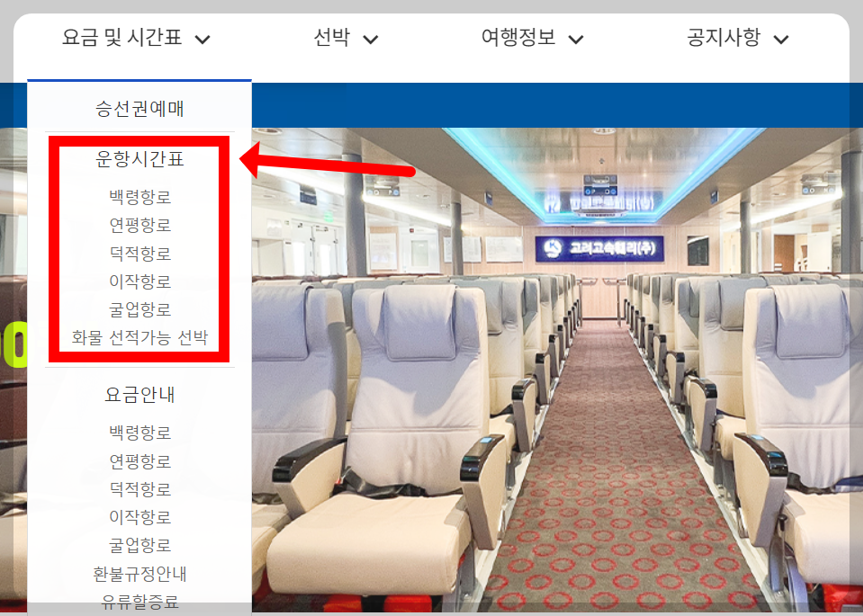Open the 선박 menu item

[332, 38]
